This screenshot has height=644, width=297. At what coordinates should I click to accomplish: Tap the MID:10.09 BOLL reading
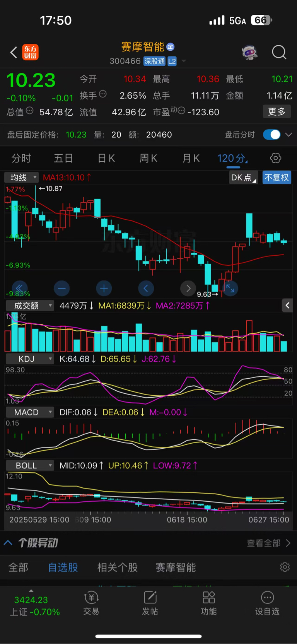click(x=82, y=465)
